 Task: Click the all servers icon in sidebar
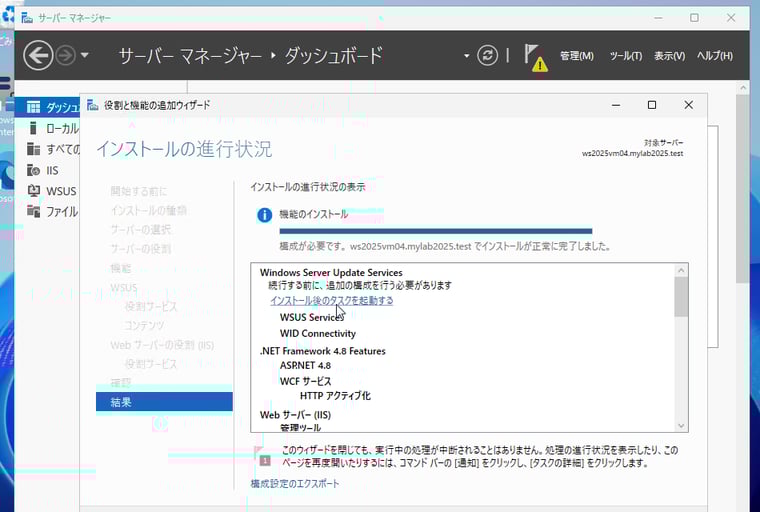pos(33,149)
